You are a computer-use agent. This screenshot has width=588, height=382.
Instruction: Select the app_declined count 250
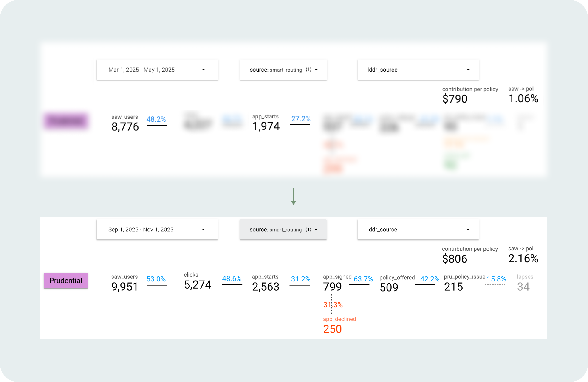[x=332, y=329]
